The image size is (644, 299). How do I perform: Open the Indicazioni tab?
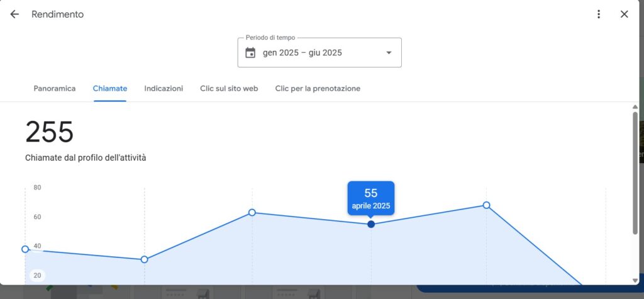[x=164, y=89]
